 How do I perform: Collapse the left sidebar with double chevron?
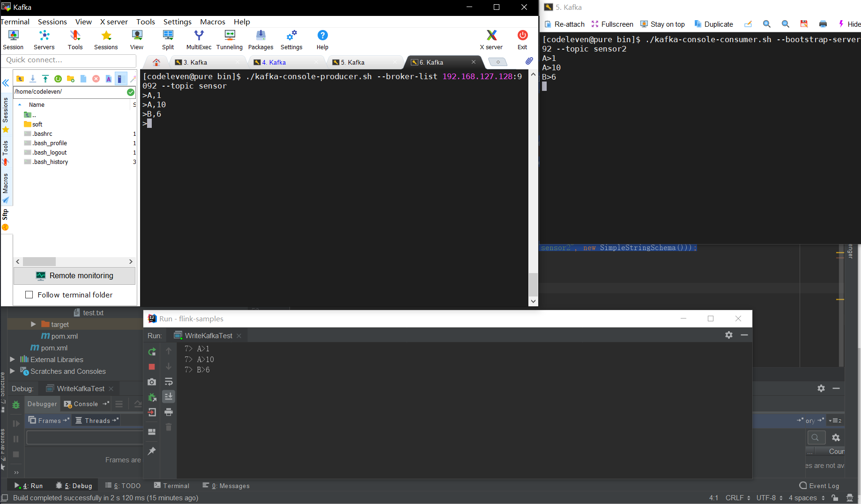6,83
